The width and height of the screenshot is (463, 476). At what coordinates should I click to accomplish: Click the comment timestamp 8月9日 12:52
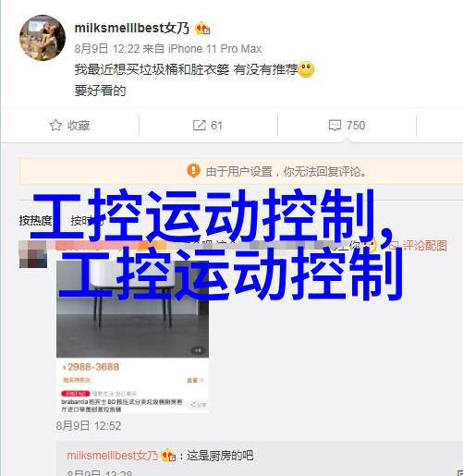point(89,426)
